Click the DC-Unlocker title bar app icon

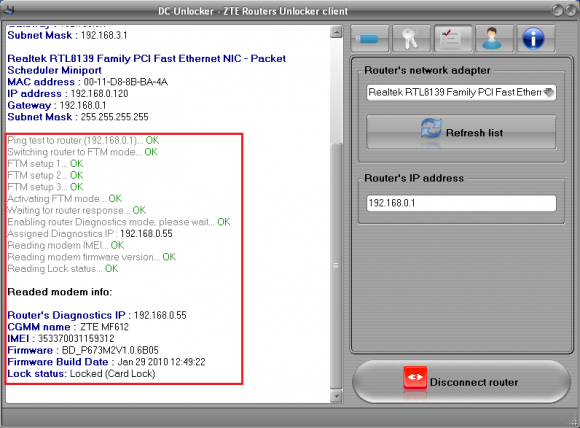[x=8, y=10]
